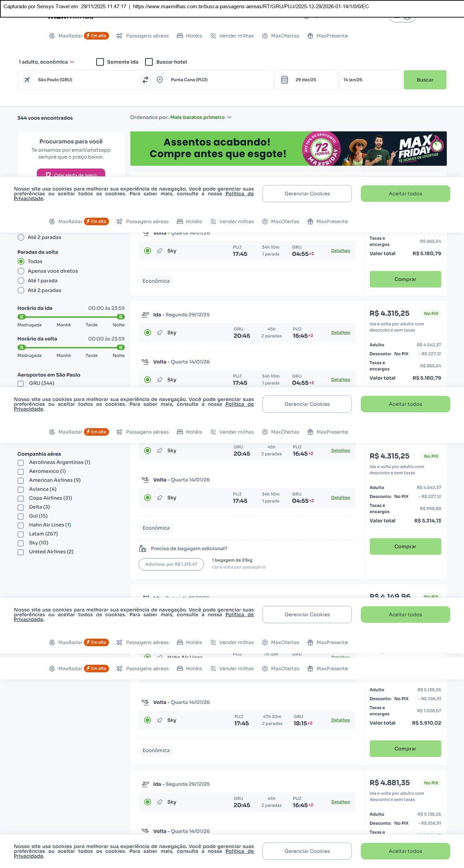The image size is (464, 868).
Task: Swap origin and destination airports
Action: pyautogui.click(x=145, y=80)
